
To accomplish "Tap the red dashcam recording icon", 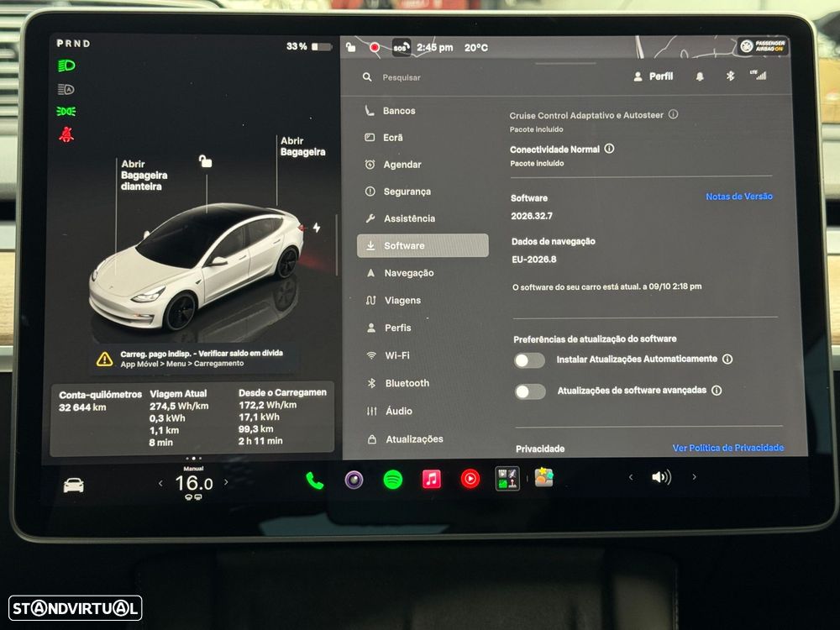I will (375, 48).
